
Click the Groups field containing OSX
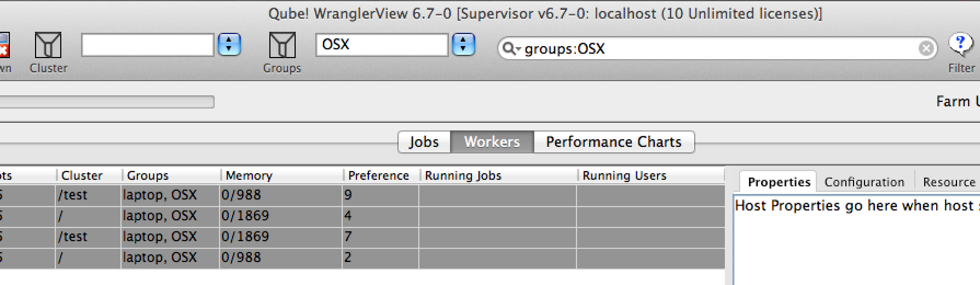[382, 45]
